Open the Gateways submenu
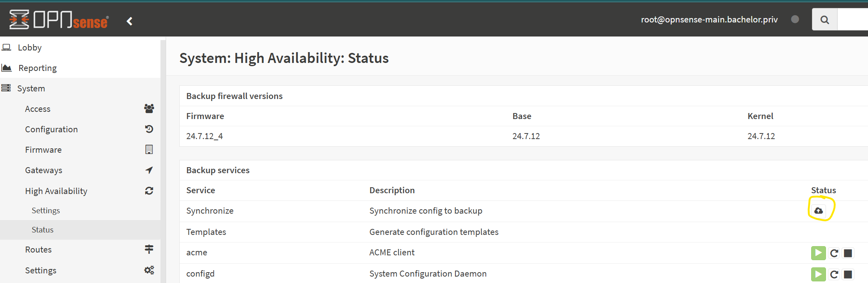The image size is (868, 283). coord(44,170)
